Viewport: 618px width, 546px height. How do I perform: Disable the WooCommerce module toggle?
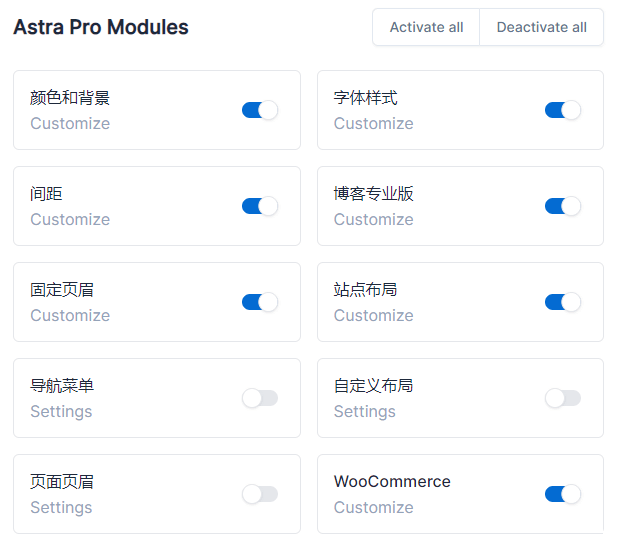(563, 494)
